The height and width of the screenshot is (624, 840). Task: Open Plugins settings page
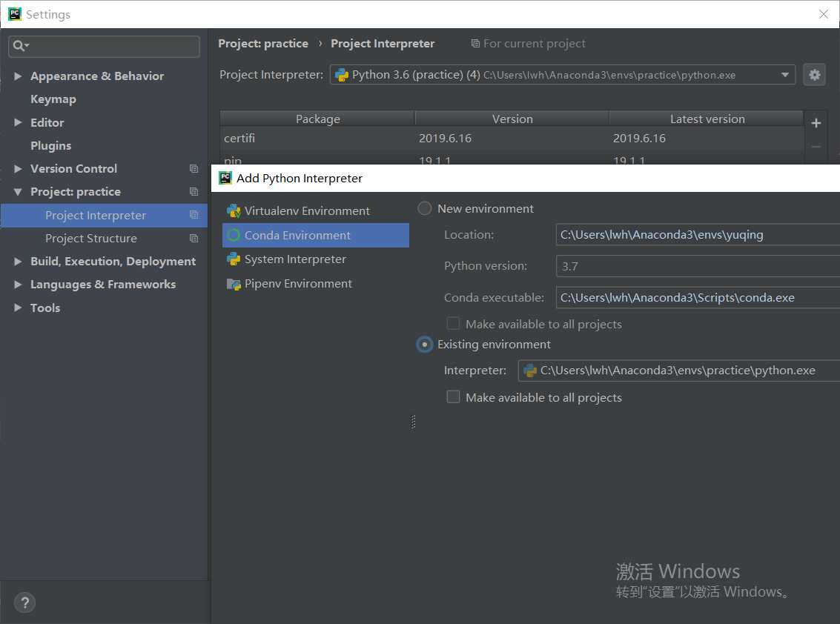pyautogui.click(x=51, y=146)
